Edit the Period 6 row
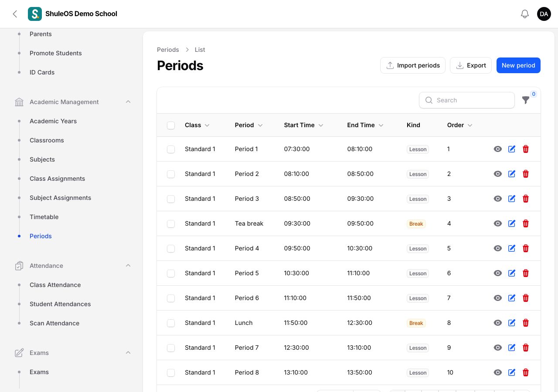Image resolution: width=558 pixels, height=392 pixels. (x=512, y=298)
